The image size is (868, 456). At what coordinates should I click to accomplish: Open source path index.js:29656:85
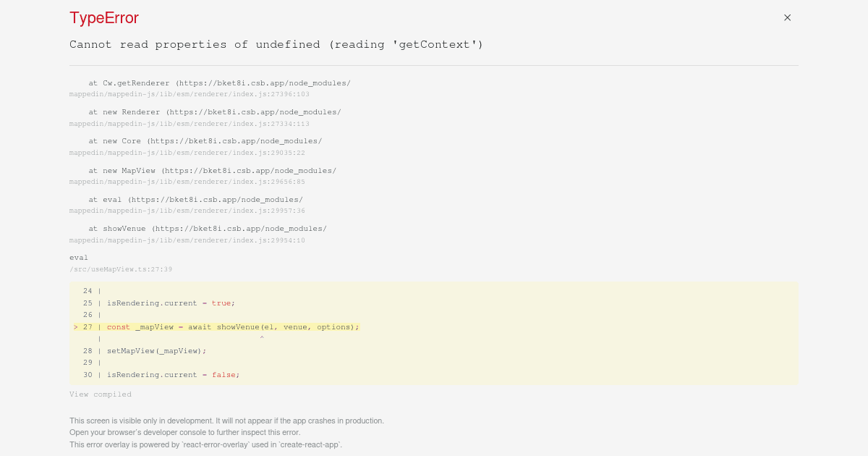(187, 182)
